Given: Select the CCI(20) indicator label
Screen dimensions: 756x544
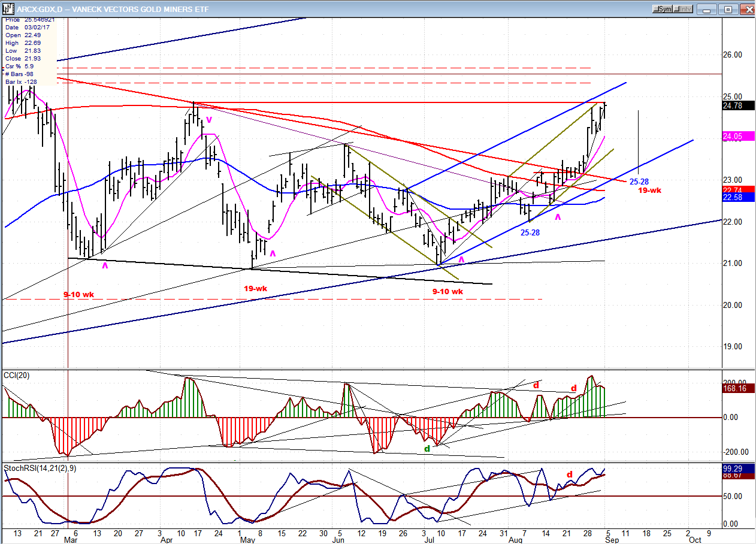Looking at the screenshot, I should pos(16,376).
